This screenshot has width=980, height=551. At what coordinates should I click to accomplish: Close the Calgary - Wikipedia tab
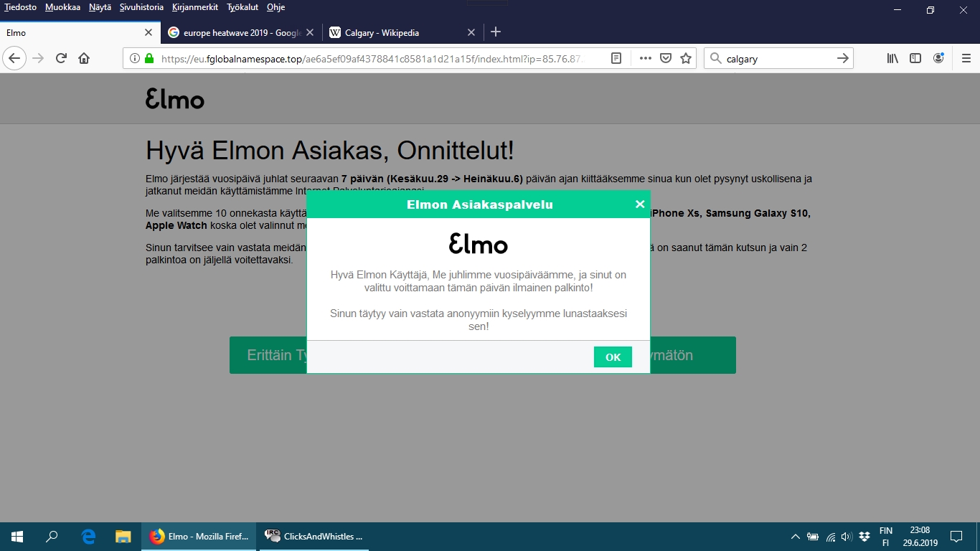pos(471,32)
